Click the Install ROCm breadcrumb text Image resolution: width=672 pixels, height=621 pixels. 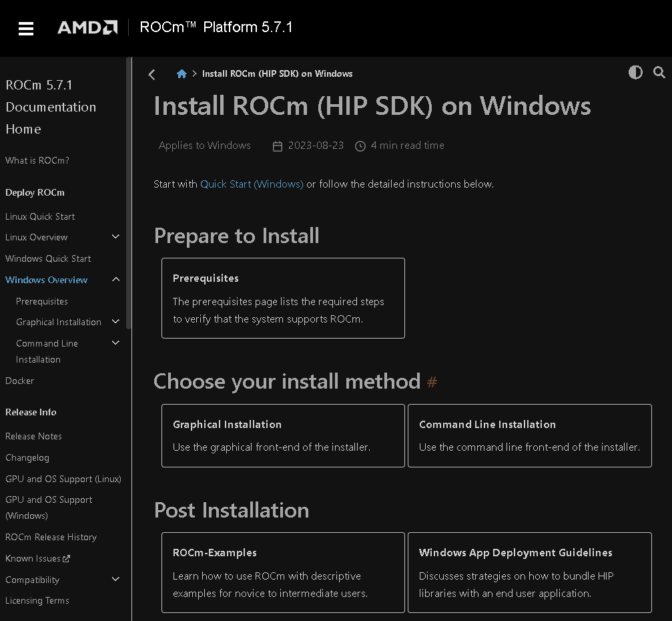277,74
